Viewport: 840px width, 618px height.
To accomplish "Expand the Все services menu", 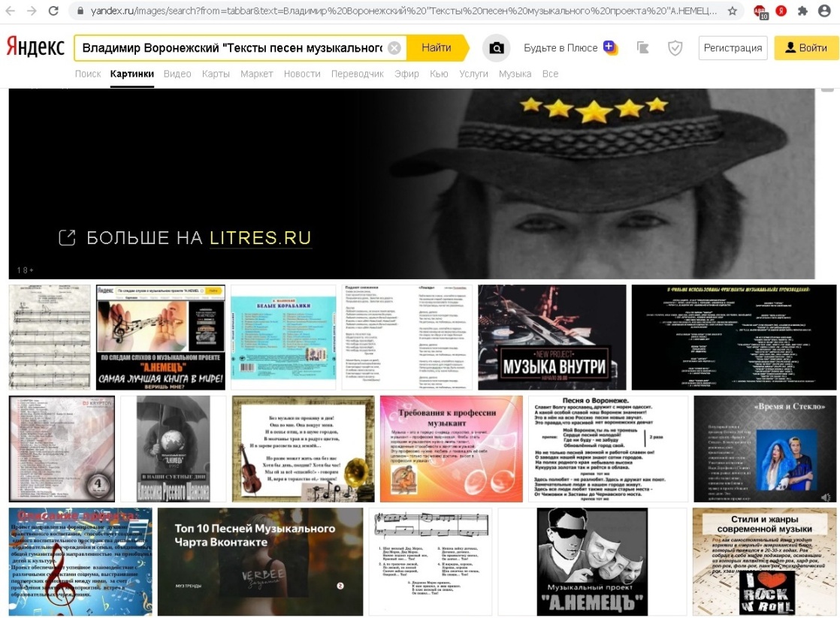I will click(x=550, y=74).
